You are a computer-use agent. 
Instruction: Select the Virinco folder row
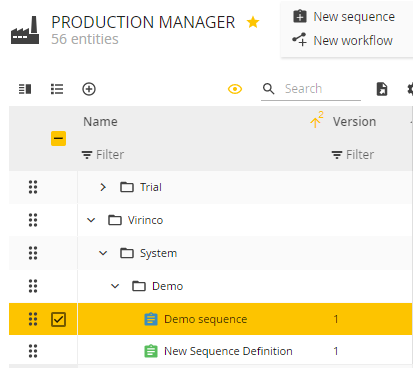tap(211, 220)
